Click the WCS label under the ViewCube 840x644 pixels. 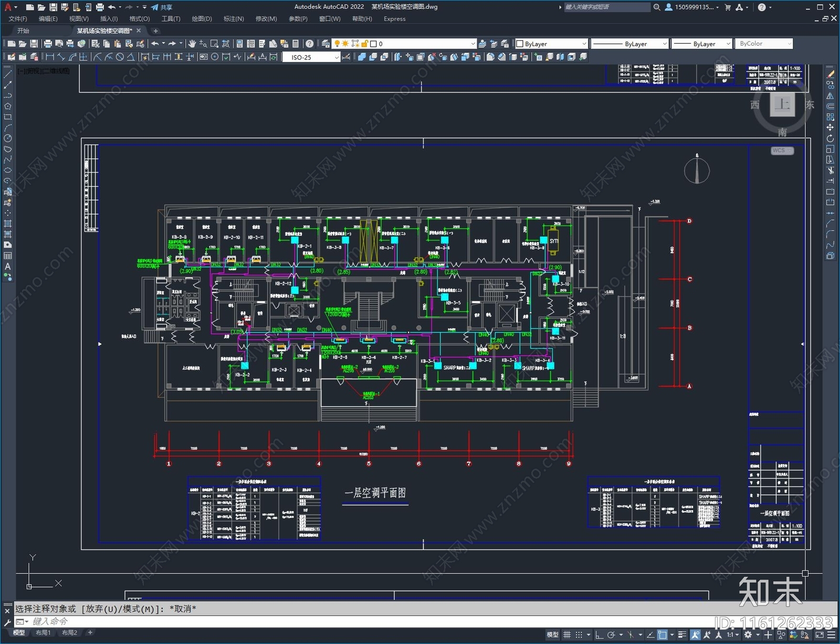tap(782, 151)
